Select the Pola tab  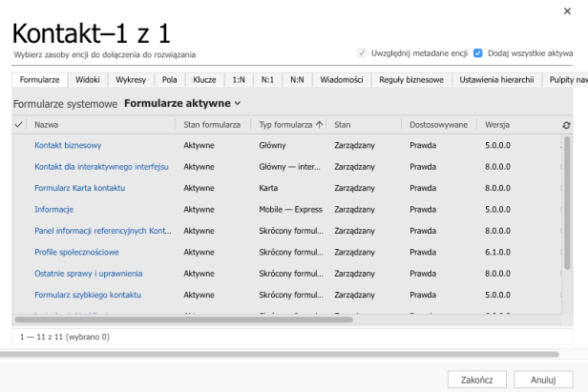pyautogui.click(x=169, y=80)
